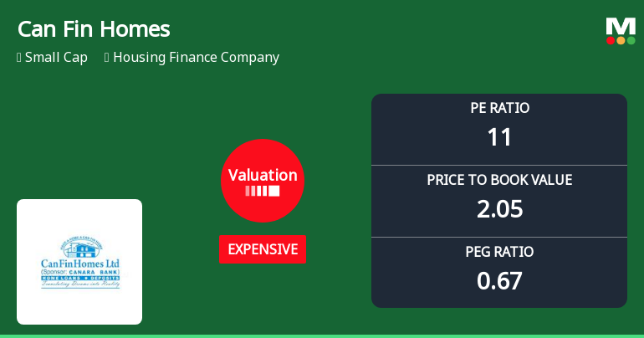The height and width of the screenshot is (338, 644).
Task: Select the Small Cap label
Action: (56, 58)
